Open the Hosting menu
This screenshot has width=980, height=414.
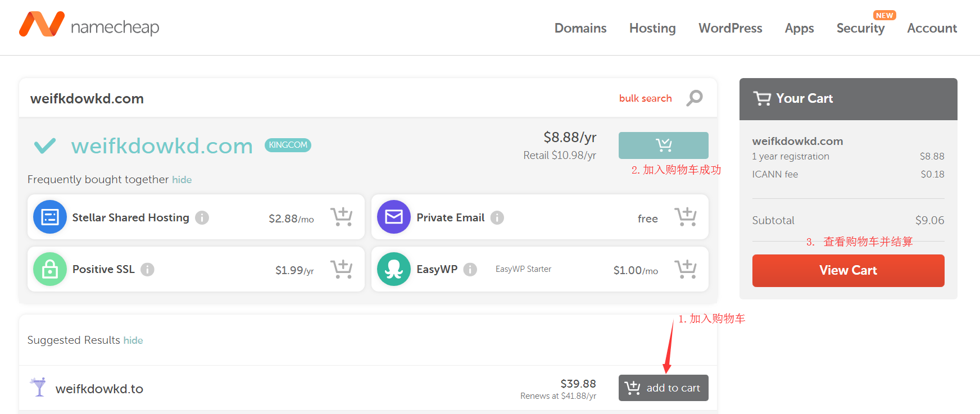click(x=652, y=28)
